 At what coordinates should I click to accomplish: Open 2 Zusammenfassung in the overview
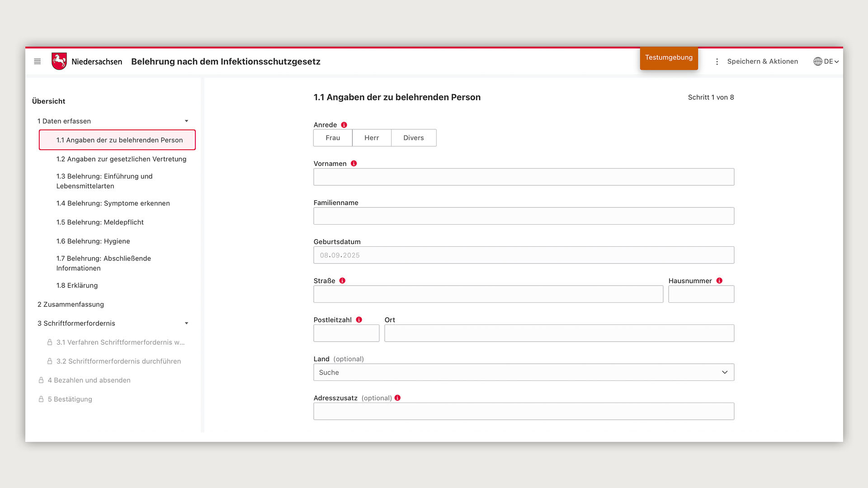click(x=71, y=304)
